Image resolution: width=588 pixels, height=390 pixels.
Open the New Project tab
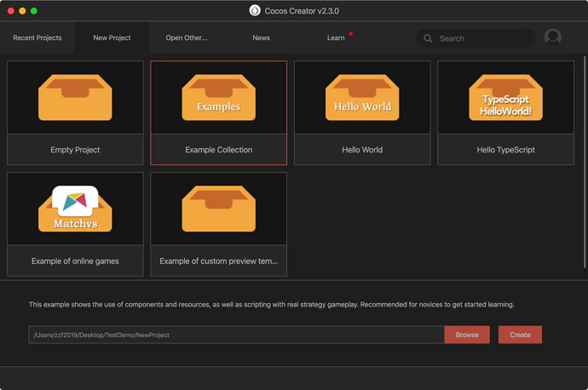112,37
